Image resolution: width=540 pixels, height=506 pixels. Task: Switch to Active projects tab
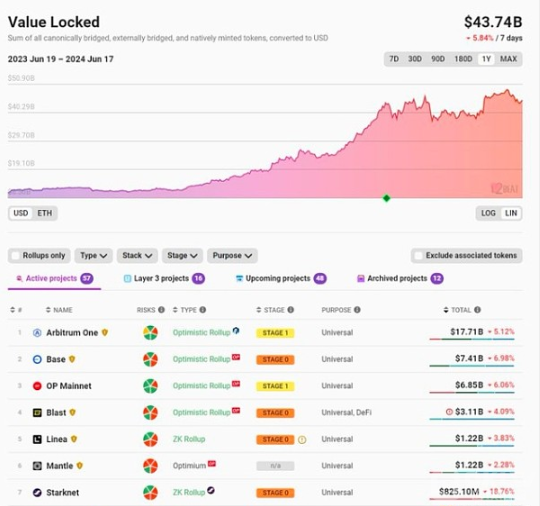tap(54, 278)
